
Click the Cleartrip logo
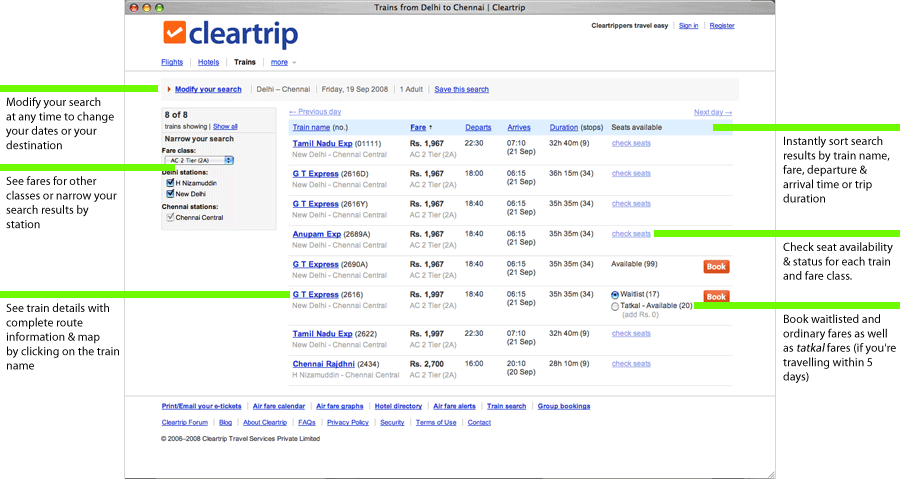230,34
